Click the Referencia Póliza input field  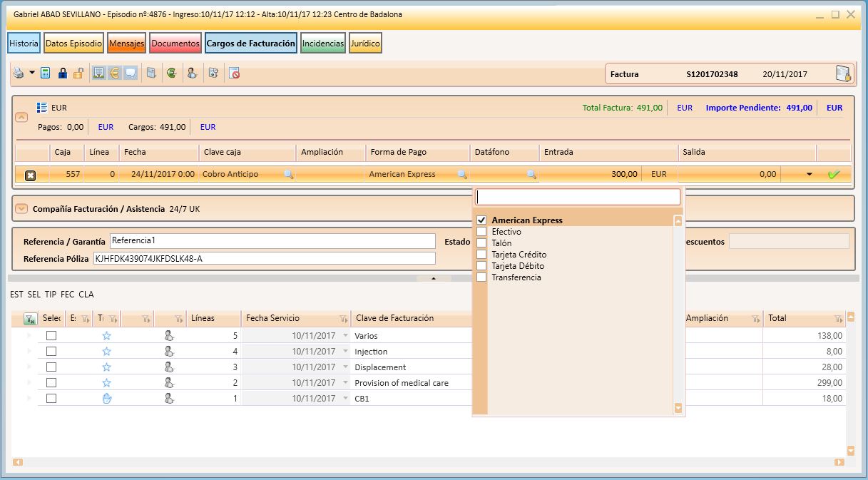264,258
